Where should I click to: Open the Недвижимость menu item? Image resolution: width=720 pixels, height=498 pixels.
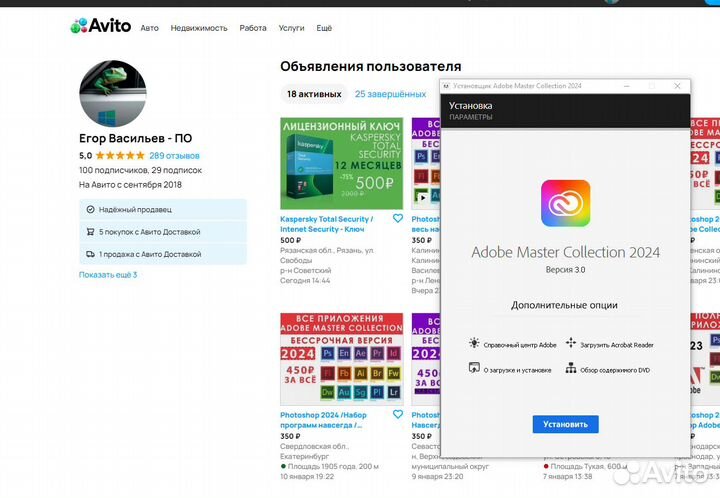199,29
